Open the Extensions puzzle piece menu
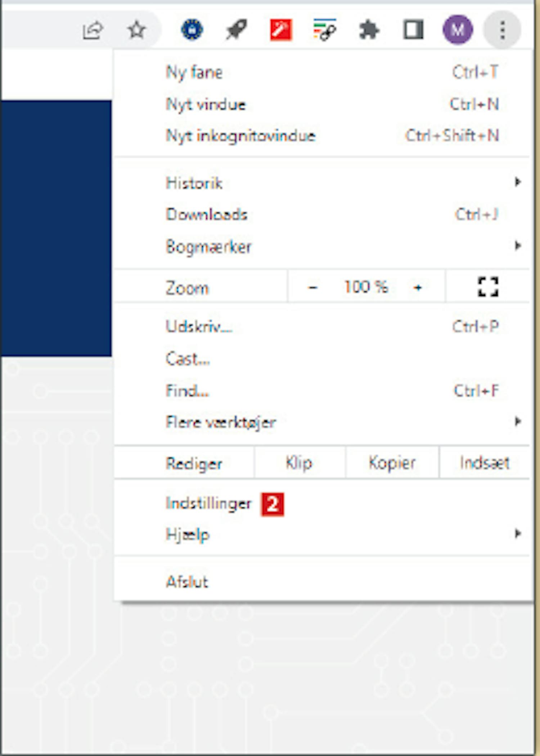This screenshot has height=756, width=540. 369,30
